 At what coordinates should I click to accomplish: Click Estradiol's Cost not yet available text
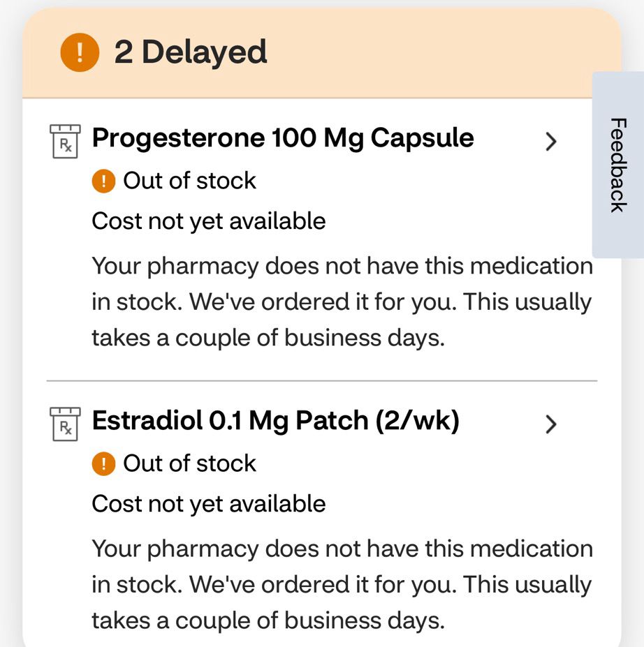click(x=208, y=504)
